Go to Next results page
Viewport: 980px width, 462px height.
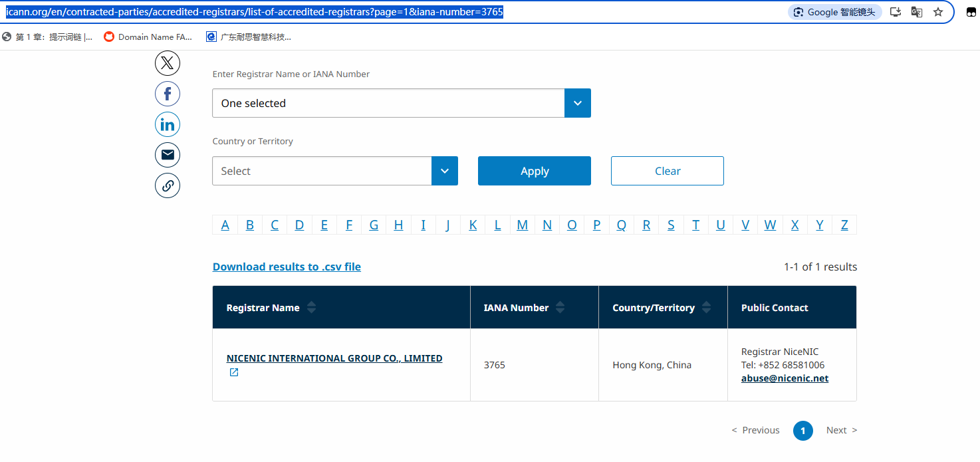842,430
